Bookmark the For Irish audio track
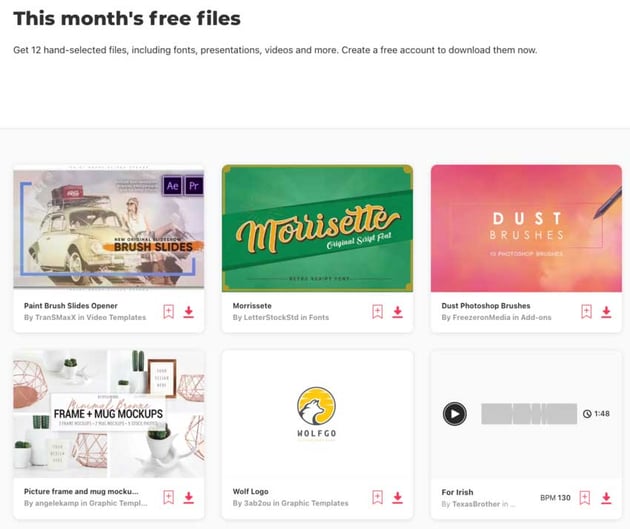The image size is (630, 529). point(585,498)
